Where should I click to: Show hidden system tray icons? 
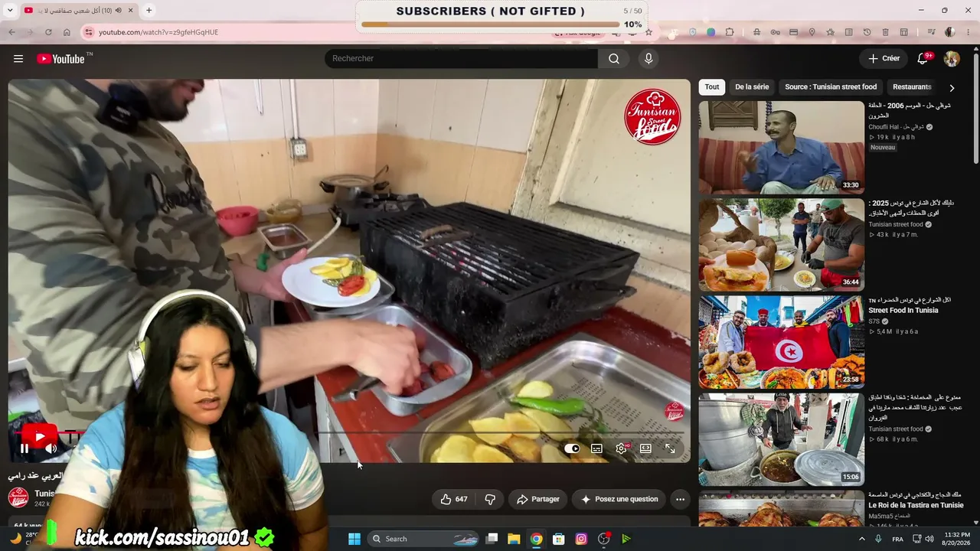861,539
